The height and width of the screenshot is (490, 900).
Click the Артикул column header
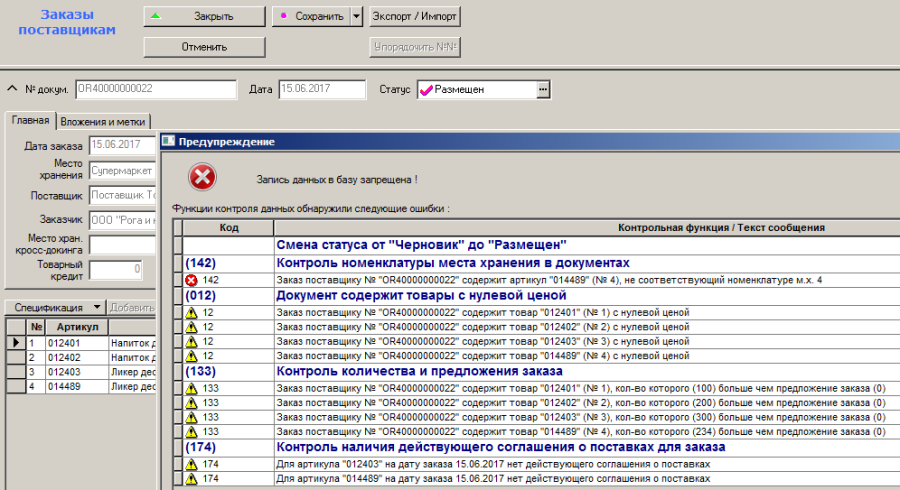(77, 327)
